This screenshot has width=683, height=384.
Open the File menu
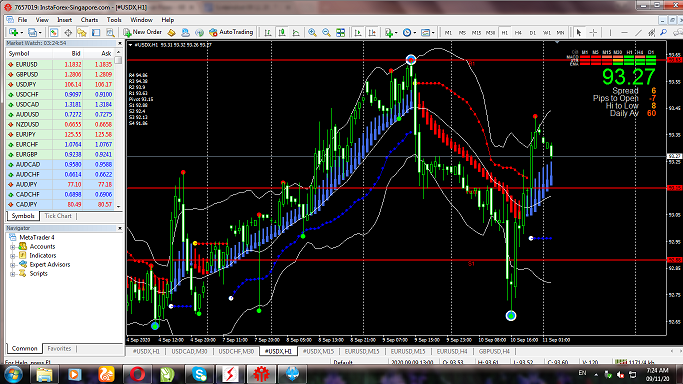(22, 20)
